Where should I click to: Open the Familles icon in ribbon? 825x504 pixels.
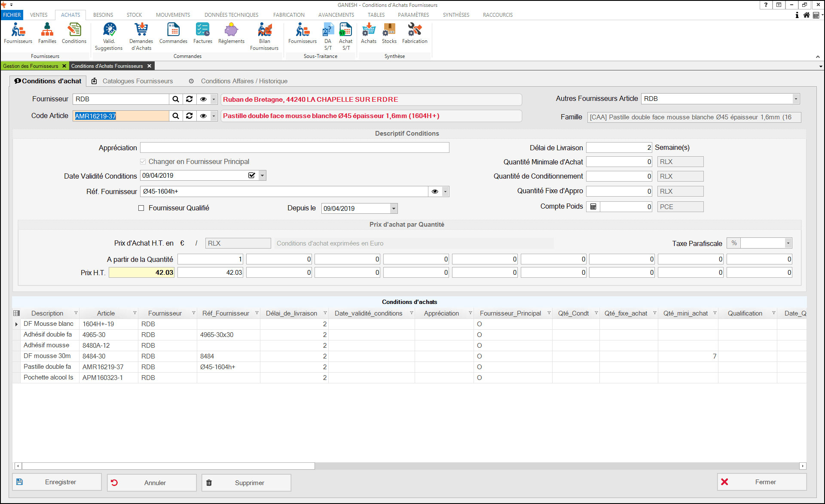[x=47, y=33]
